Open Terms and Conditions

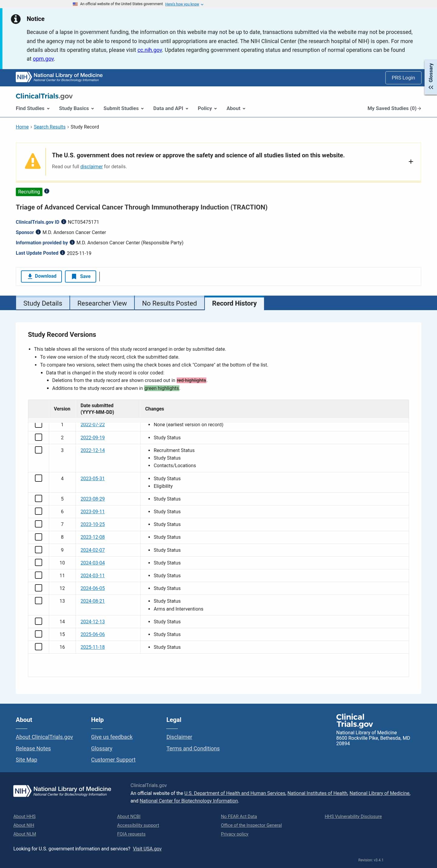point(193,748)
